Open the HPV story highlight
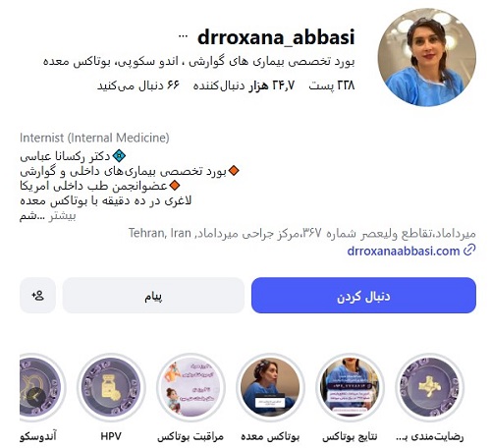The image size is (491, 448). point(111,387)
